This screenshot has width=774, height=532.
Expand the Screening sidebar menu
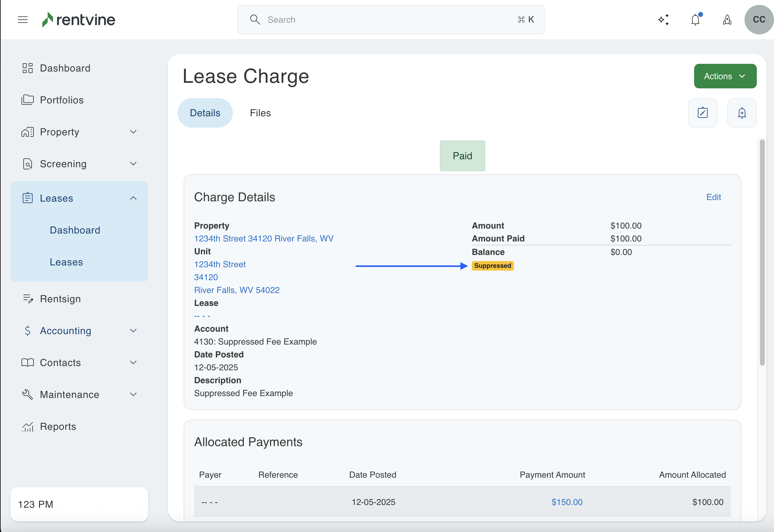coord(80,164)
